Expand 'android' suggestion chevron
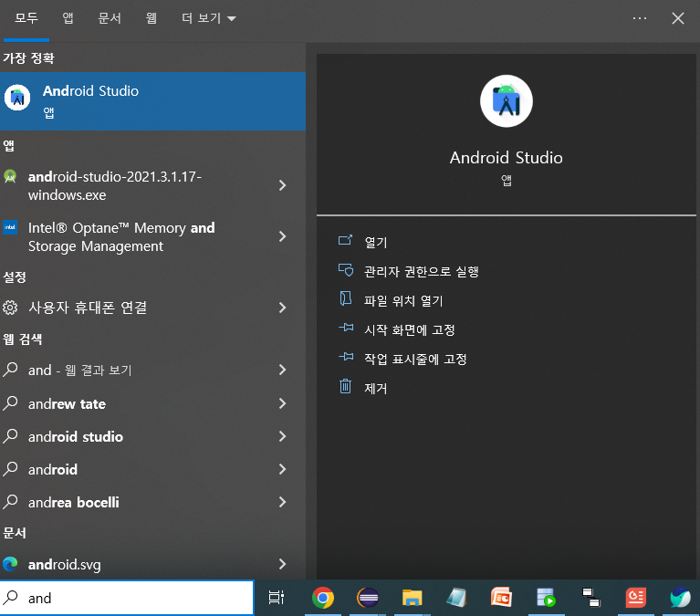700x616 pixels. (282, 469)
